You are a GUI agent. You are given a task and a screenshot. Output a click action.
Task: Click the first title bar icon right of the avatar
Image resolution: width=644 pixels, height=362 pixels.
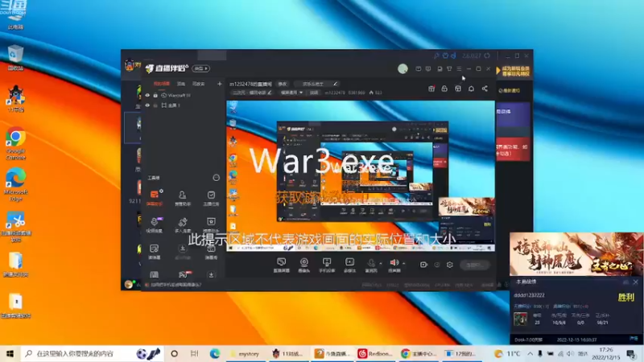418,68
